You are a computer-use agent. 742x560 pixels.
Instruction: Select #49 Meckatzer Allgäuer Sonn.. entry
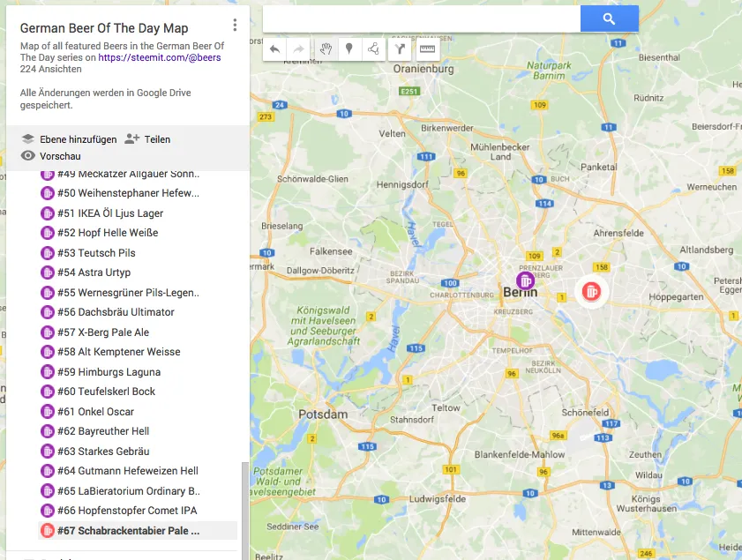click(128, 174)
